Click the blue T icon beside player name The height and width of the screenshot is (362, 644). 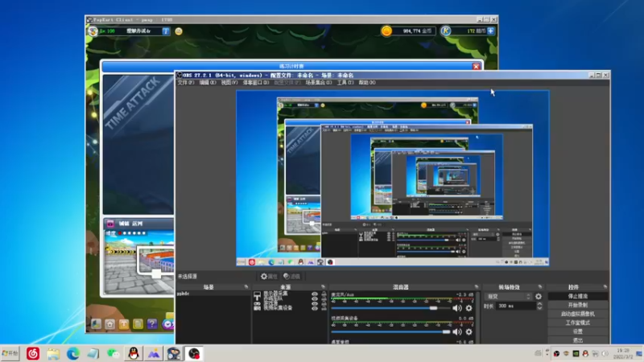[166, 31]
